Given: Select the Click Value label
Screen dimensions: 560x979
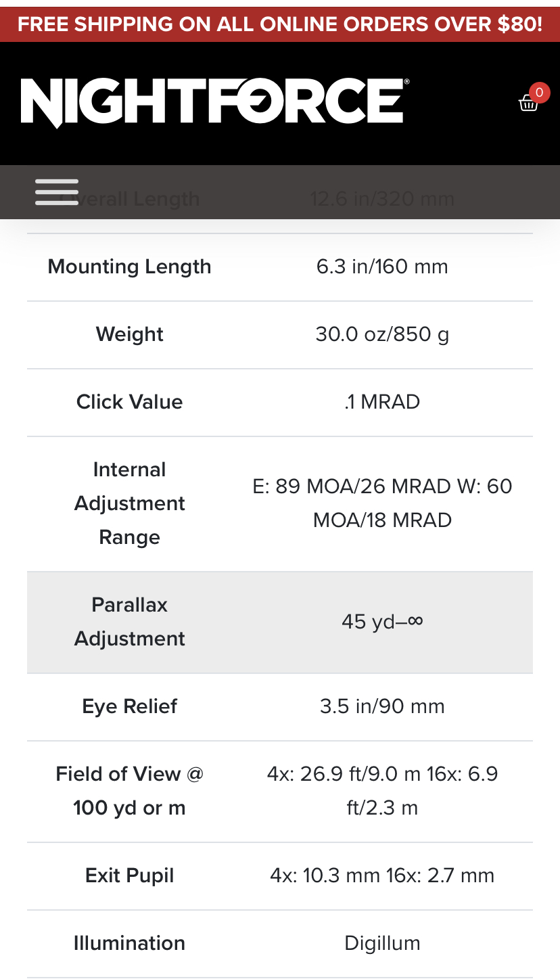Looking at the screenshot, I should (x=130, y=402).
